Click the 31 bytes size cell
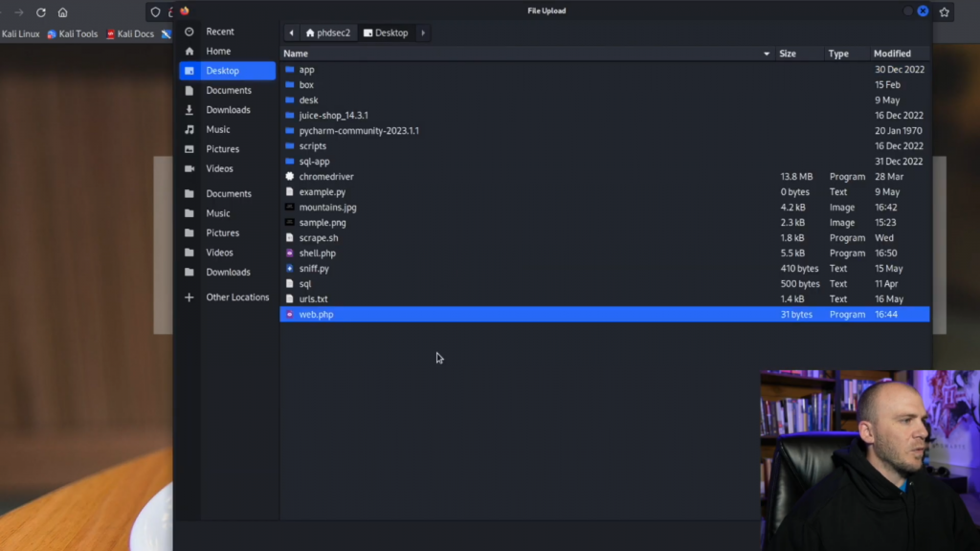This screenshot has width=980, height=551. pos(796,314)
